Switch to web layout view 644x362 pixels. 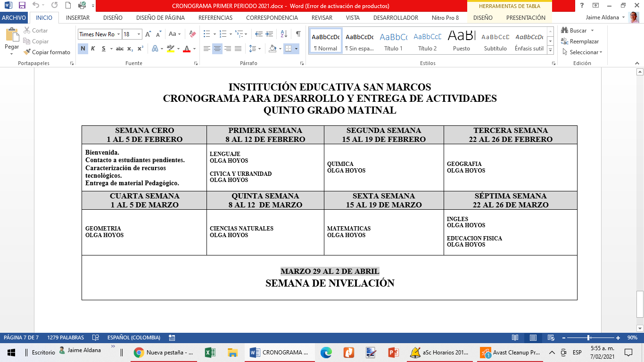(x=551, y=337)
